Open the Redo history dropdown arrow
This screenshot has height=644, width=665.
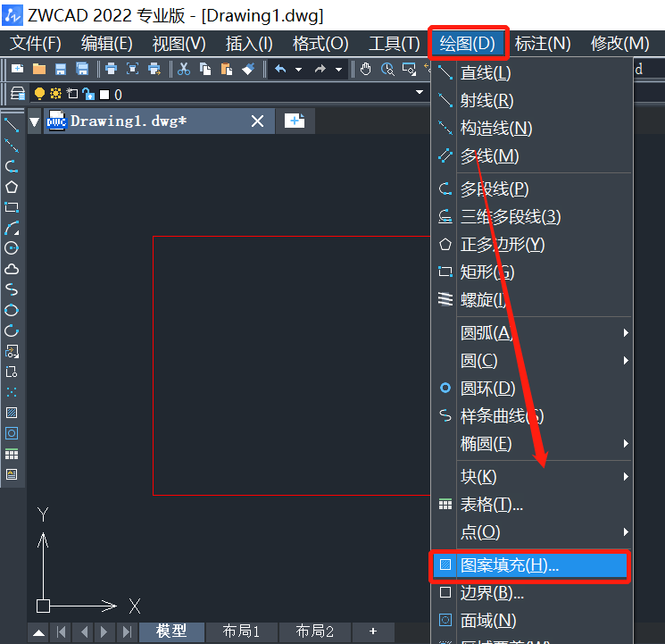(x=338, y=69)
